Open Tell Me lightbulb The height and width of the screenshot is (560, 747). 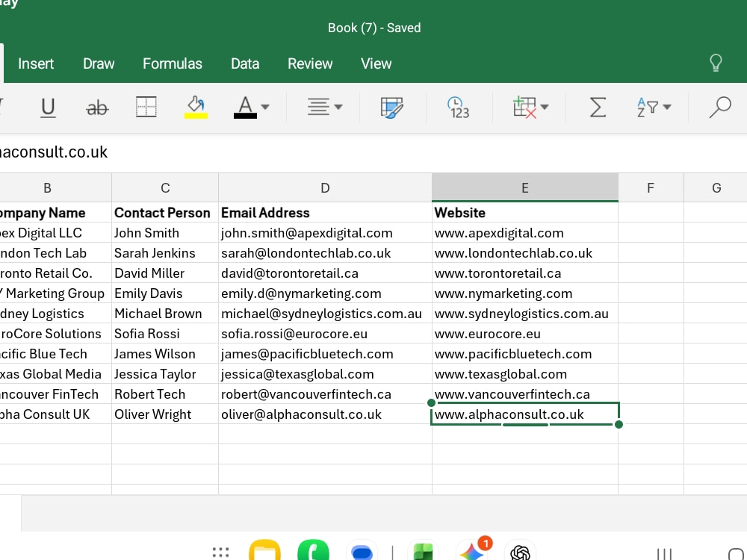coord(716,63)
